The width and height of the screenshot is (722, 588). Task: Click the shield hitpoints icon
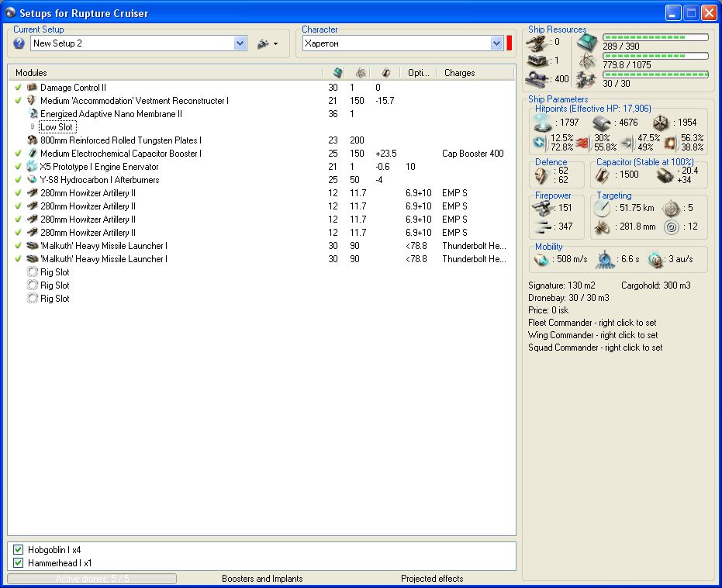click(x=542, y=123)
